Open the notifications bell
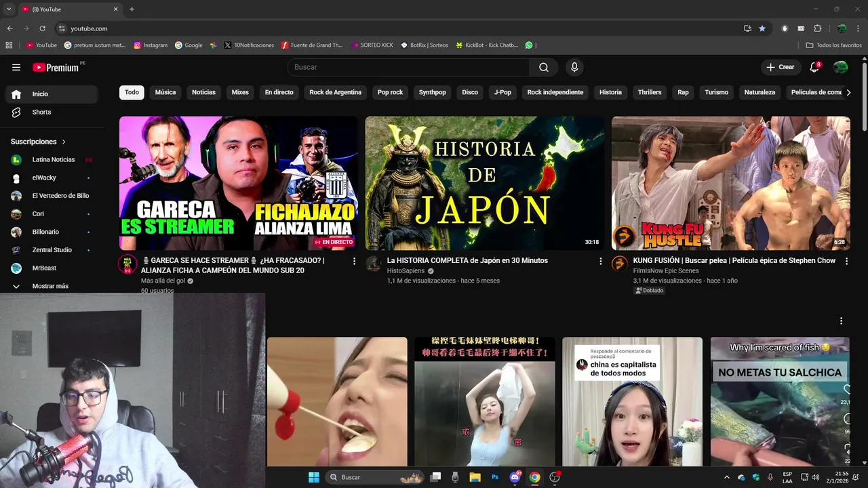868x488 pixels. pyautogui.click(x=815, y=67)
